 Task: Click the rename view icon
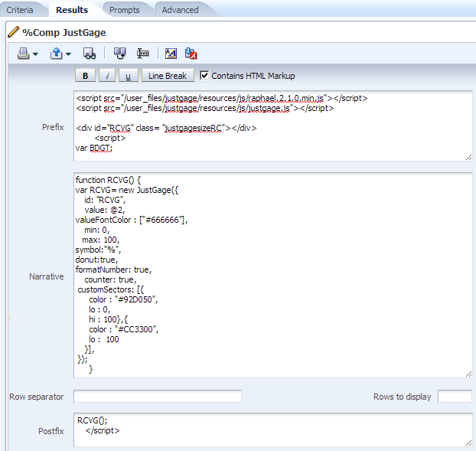pos(142,54)
